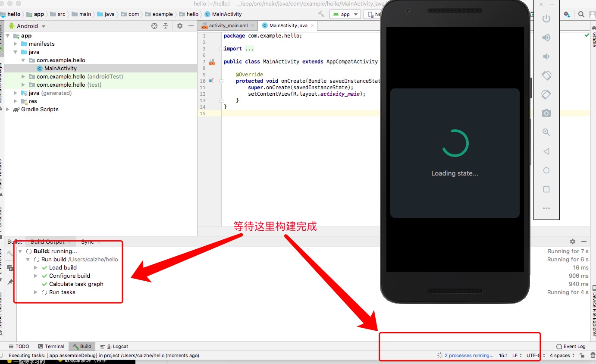This screenshot has width=596, height=364.
Task: Expand the res folder
Action: point(16,101)
